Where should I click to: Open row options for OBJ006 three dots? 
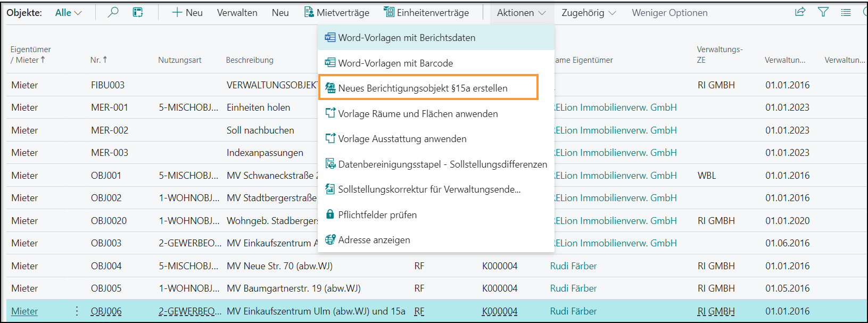pos(77,311)
